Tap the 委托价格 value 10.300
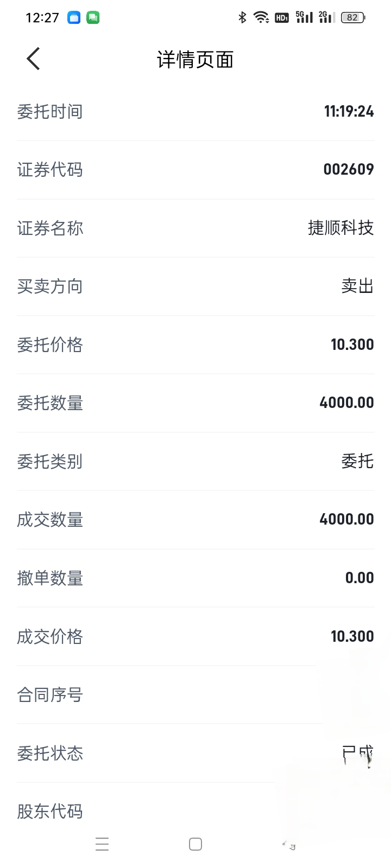Screen dimensions: 391x868 [x=352, y=344]
